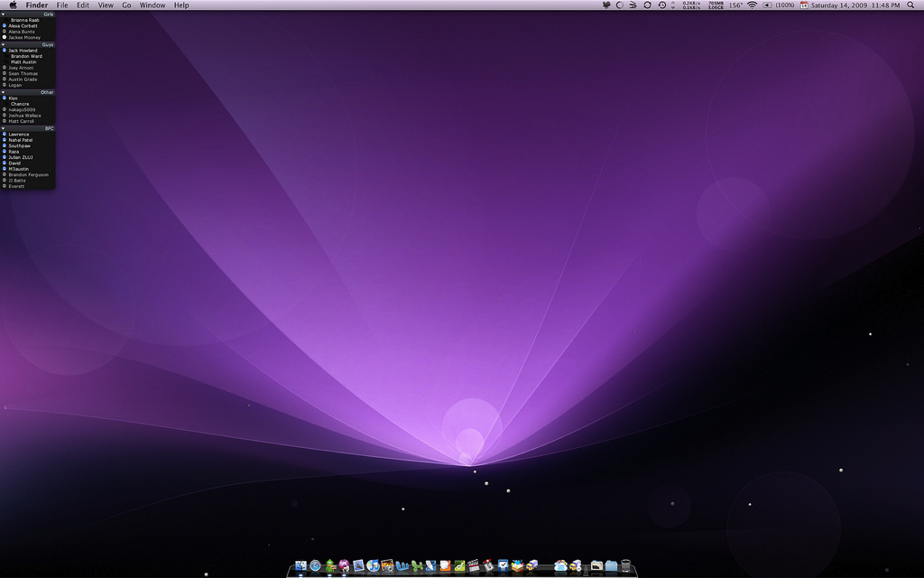Select contact Alexa Corbett
Viewport: 924px width, 578px height.
pos(23,26)
